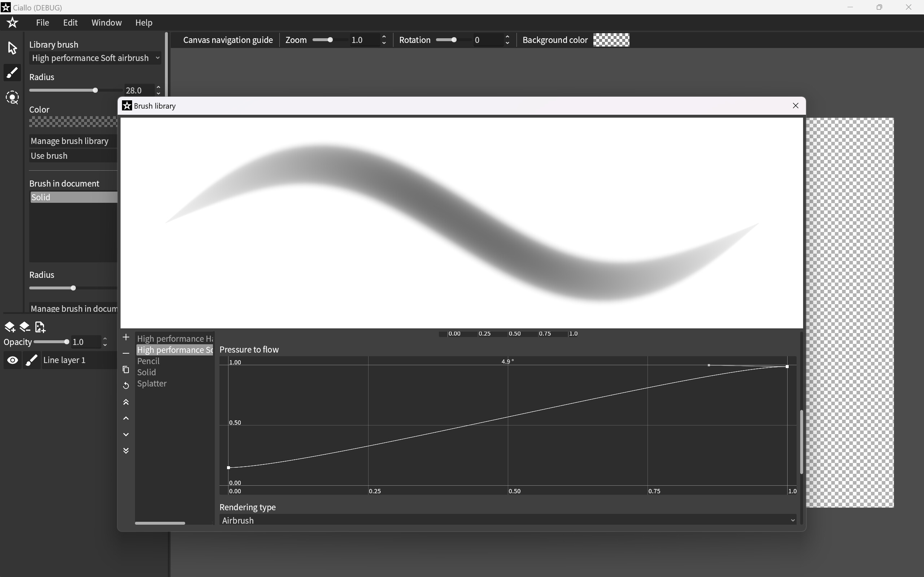Click the Manage brush library button
The width and height of the screenshot is (924, 577).
pos(70,141)
